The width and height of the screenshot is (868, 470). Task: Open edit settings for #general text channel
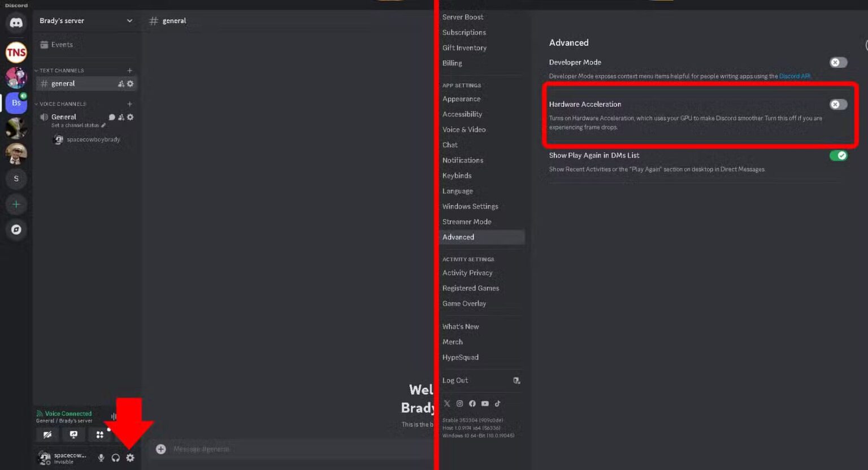tap(131, 84)
